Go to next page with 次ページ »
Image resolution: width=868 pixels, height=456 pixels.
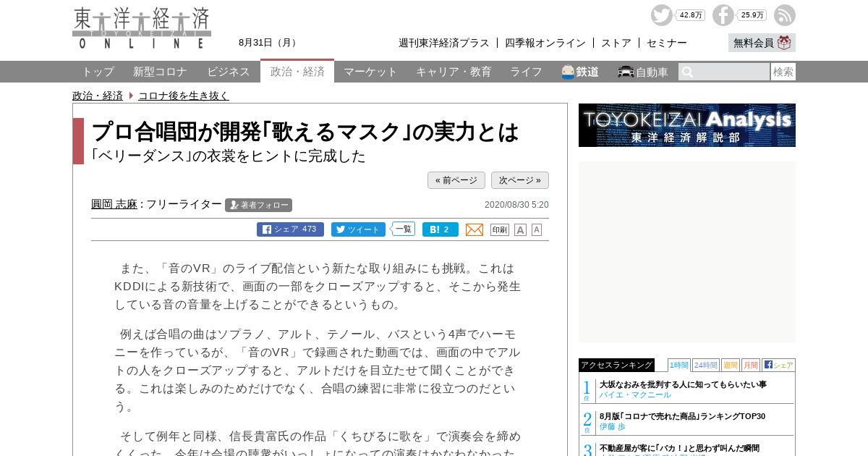(520, 180)
